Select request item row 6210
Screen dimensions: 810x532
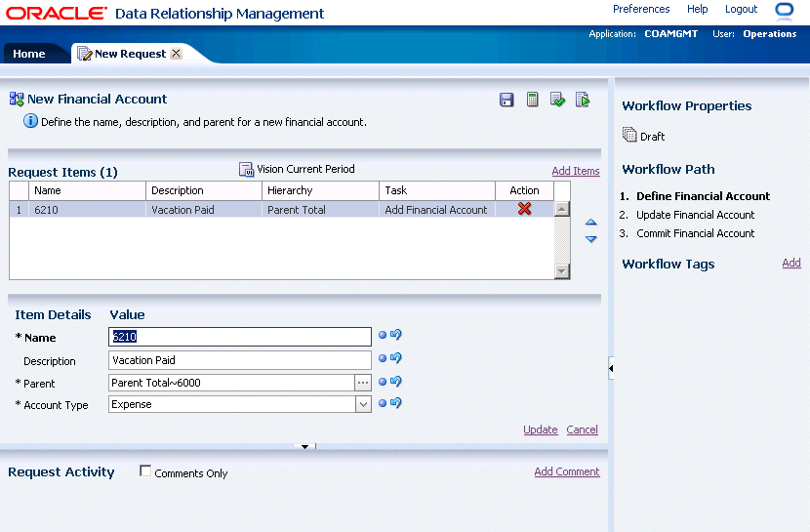click(281, 209)
